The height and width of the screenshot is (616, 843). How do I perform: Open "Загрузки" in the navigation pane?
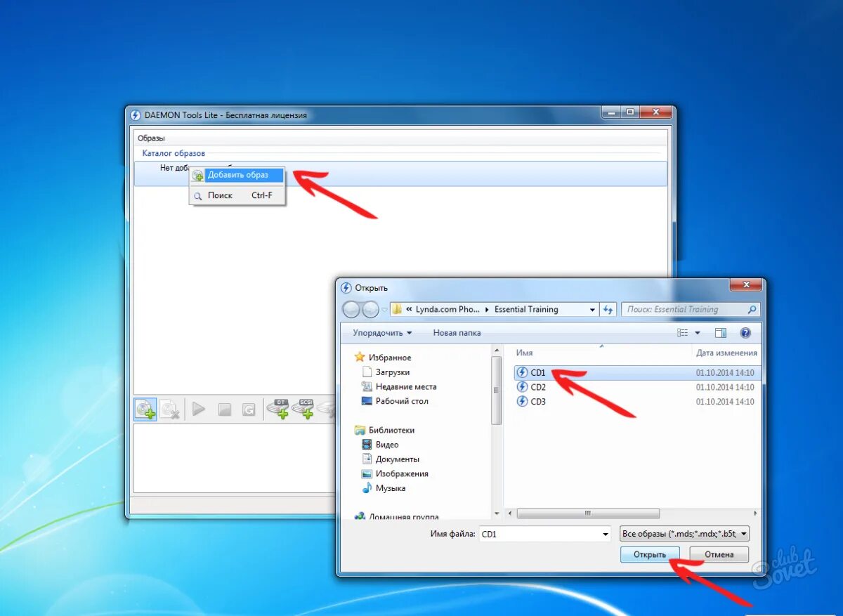(x=386, y=372)
